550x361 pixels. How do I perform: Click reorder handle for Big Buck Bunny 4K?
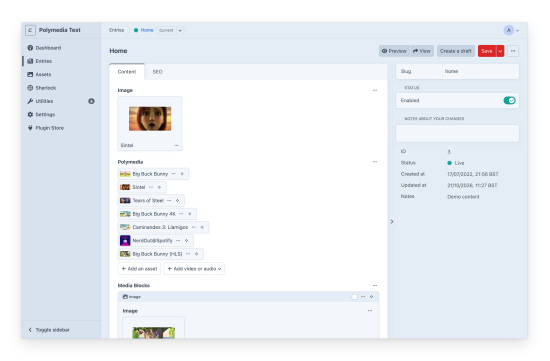tap(189, 214)
